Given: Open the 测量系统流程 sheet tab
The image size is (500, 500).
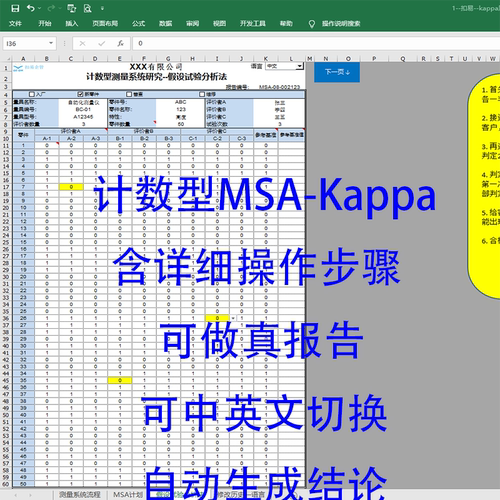Looking at the screenshot, I should (x=79, y=495).
